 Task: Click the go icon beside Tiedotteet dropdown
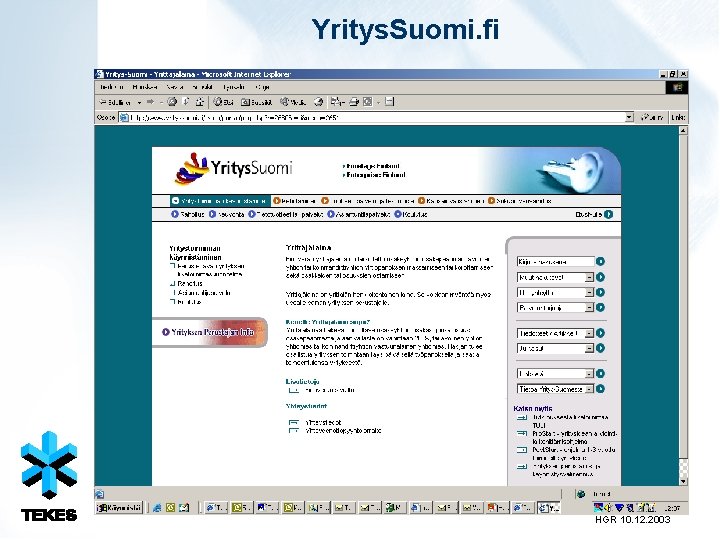coord(600,333)
